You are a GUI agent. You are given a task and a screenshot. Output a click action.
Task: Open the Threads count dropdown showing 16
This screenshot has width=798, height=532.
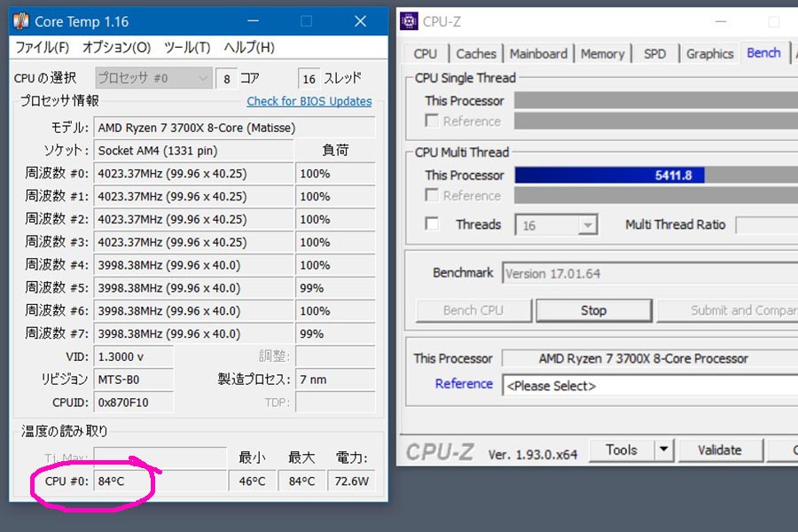tap(556, 225)
